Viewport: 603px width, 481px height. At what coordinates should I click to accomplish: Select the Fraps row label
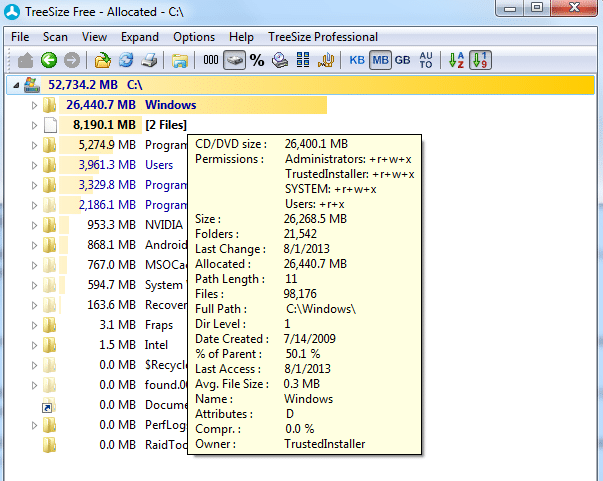[159, 325]
